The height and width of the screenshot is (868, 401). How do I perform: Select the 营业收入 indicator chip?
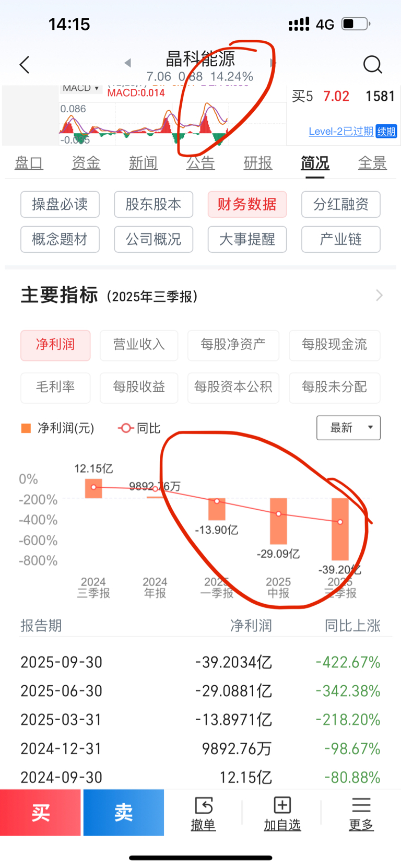tap(139, 345)
